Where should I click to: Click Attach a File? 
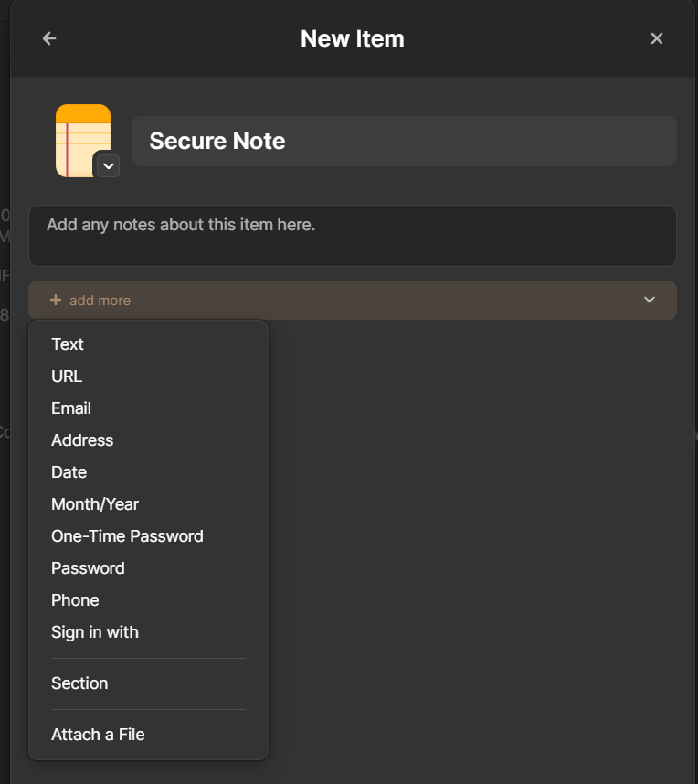click(x=98, y=735)
